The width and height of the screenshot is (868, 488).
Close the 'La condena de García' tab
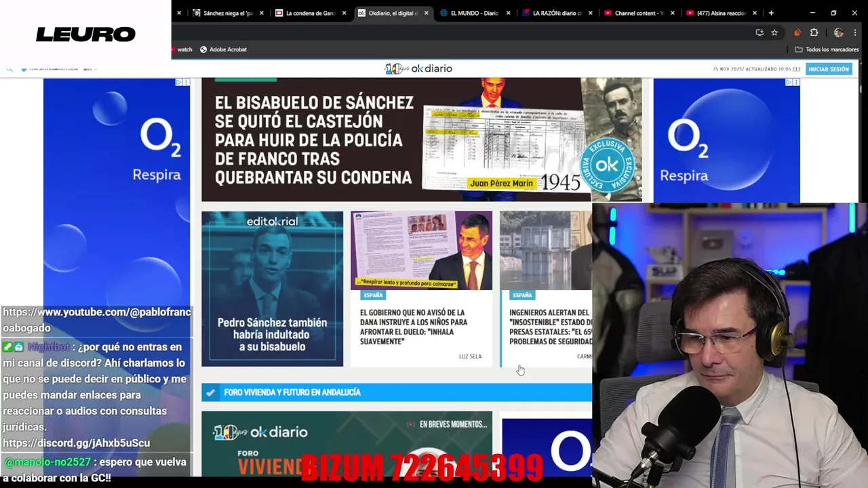pyautogui.click(x=344, y=13)
